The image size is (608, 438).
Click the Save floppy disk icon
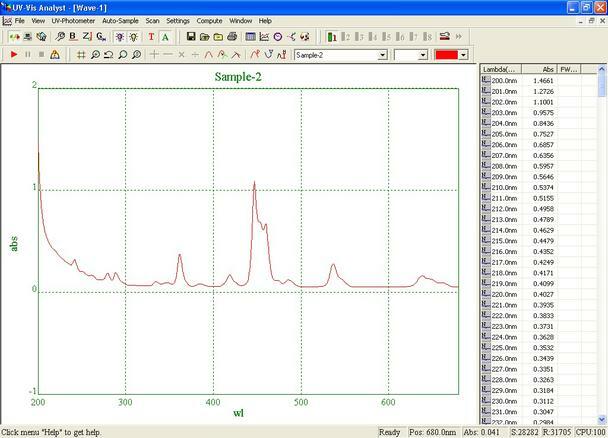191,37
